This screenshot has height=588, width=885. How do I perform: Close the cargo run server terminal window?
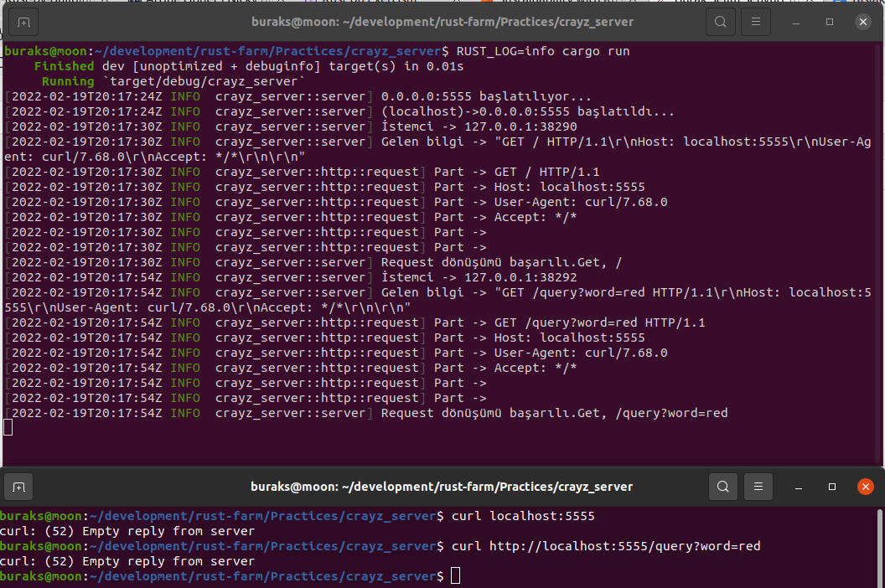[864, 22]
